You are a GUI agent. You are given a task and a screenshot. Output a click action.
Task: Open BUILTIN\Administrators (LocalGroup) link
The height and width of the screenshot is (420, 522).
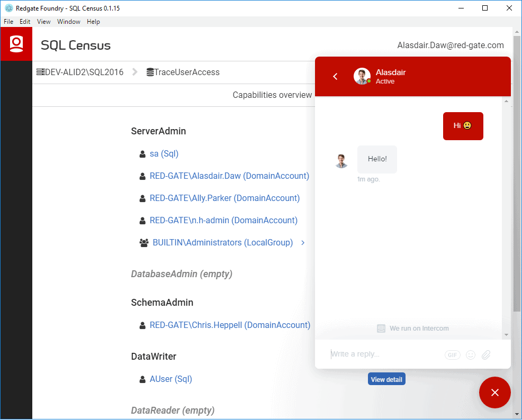(223, 243)
